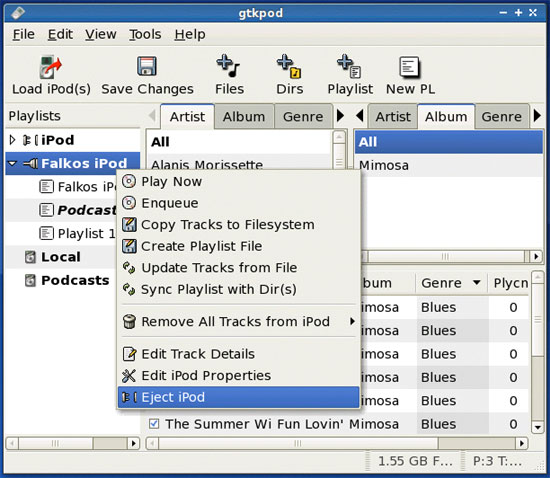Viewport: 550px width, 478px height.
Task: Click the connected Falkos iPod plug icon
Action: point(31,163)
